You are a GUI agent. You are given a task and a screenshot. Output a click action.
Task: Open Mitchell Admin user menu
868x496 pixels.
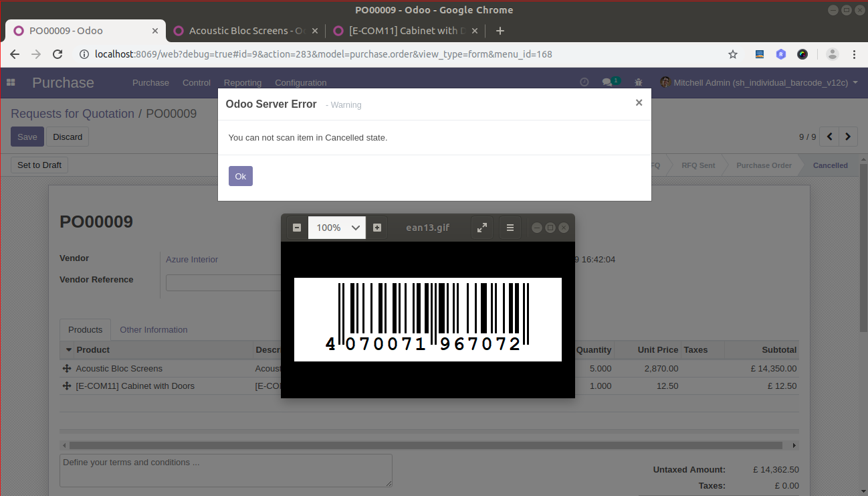pos(759,82)
